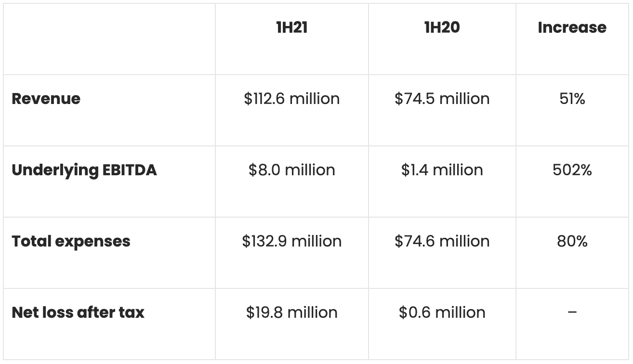
Task: Click the dash in the Increase column
Action: pyautogui.click(x=572, y=312)
